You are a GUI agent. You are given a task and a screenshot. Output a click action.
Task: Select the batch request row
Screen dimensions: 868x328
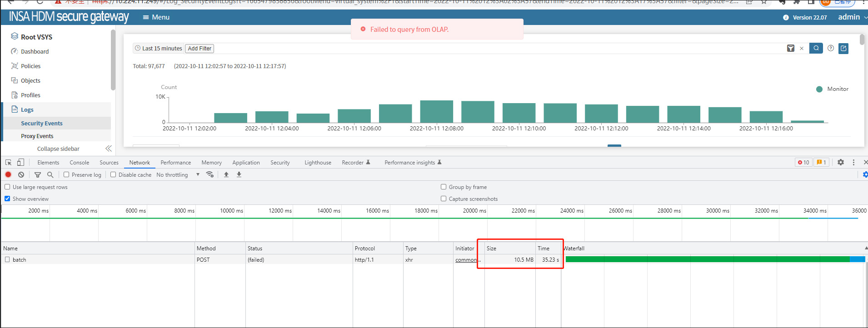[x=20, y=260]
